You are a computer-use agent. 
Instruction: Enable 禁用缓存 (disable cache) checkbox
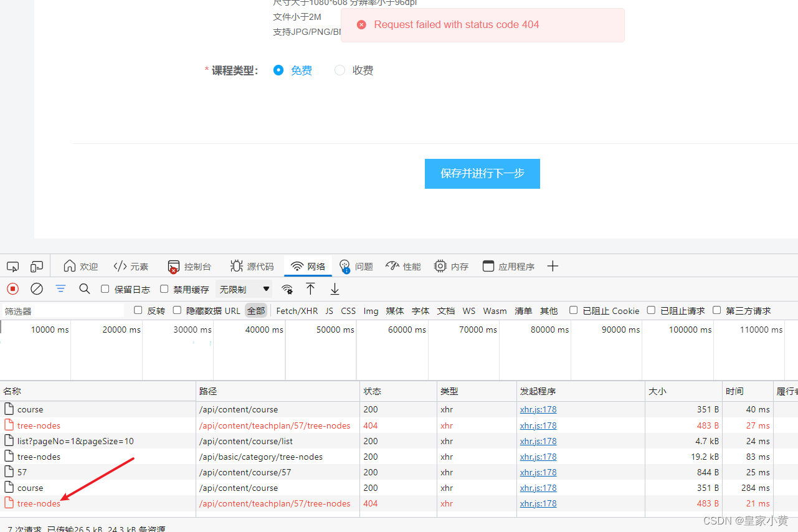coord(164,289)
